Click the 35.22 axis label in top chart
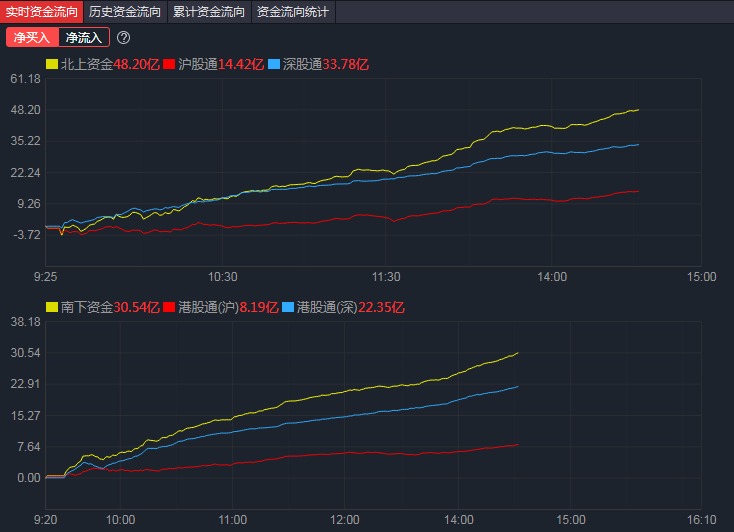Image resolution: width=734 pixels, height=532 pixels. 26,141
